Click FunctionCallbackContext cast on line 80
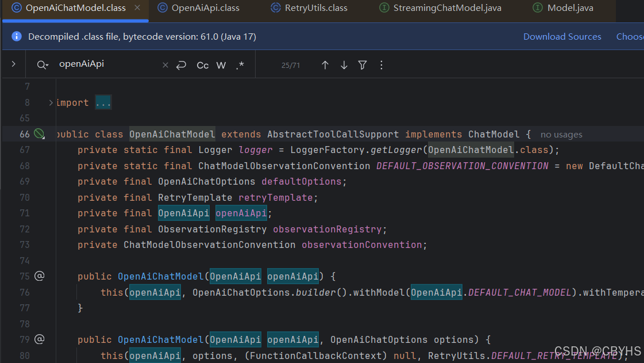Screen dimensions: 644x363 (316, 356)
